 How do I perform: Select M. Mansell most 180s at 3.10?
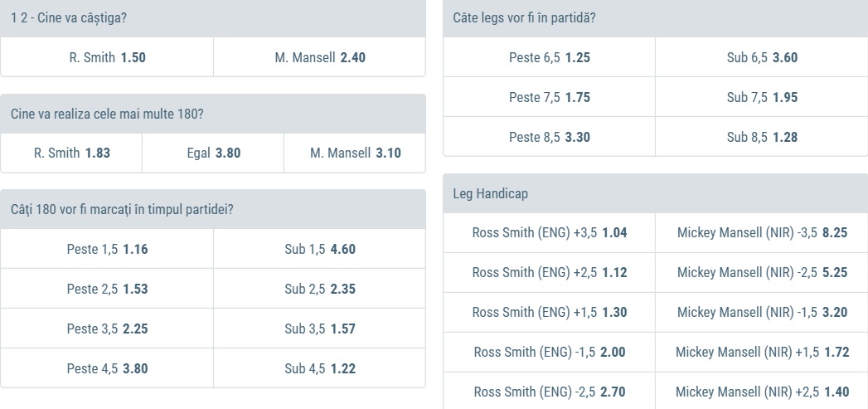355,153
